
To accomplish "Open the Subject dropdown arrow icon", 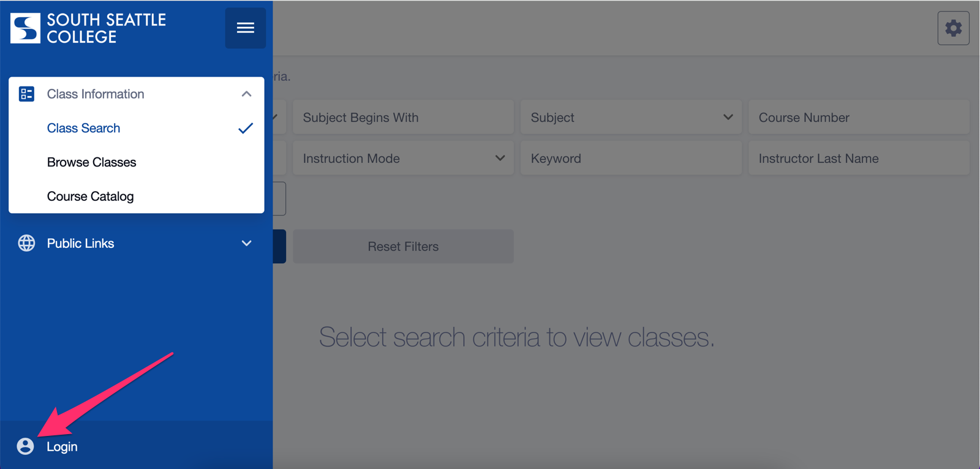I will [728, 117].
